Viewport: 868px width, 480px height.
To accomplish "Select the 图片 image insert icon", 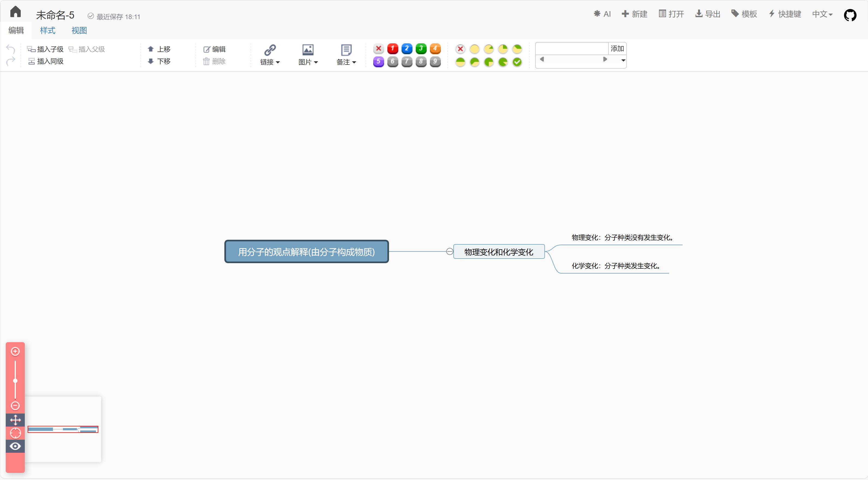I will point(308,50).
